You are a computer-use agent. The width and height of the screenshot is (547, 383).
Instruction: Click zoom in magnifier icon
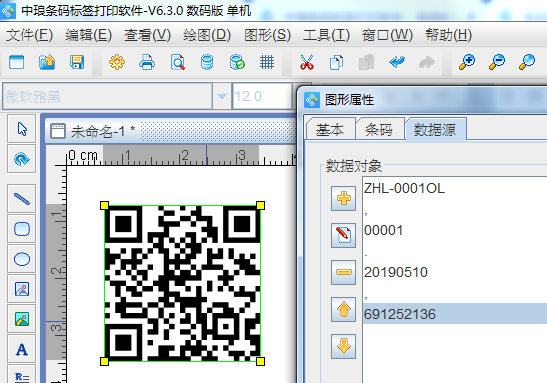tap(467, 62)
